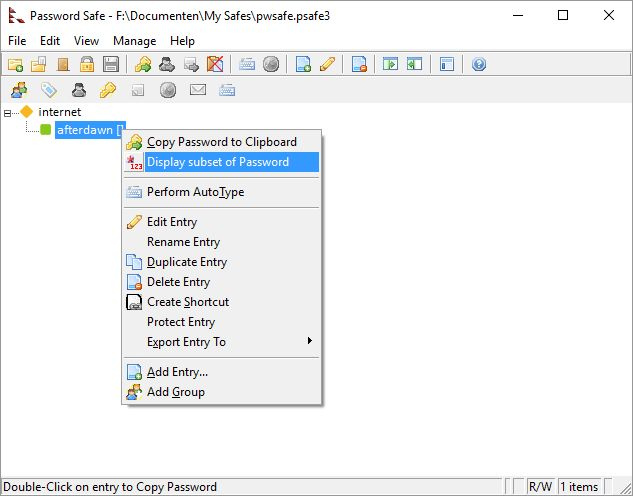Select Display subset of Password
633x496 pixels.
[218, 162]
